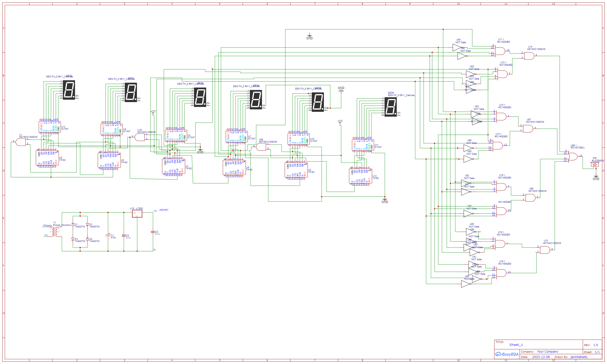Viewport: 607px width, 364px height.
Task: Select the U67 HD74HC1G08CM AND gate
Action: click(528, 129)
